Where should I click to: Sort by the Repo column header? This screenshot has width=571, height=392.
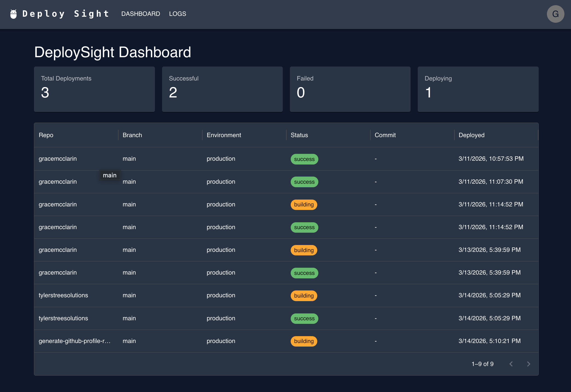46,135
